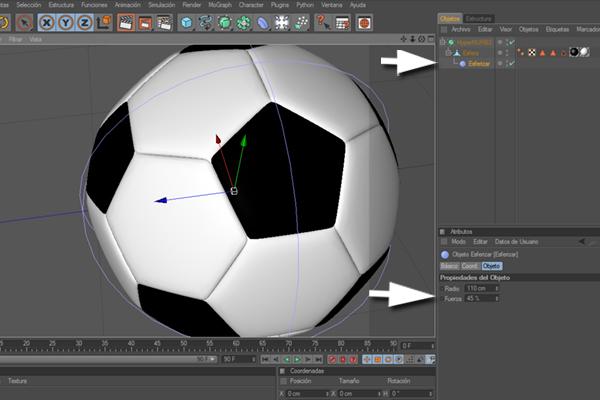
Task: Click the render active view clapperboard
Action: [126, 23]
